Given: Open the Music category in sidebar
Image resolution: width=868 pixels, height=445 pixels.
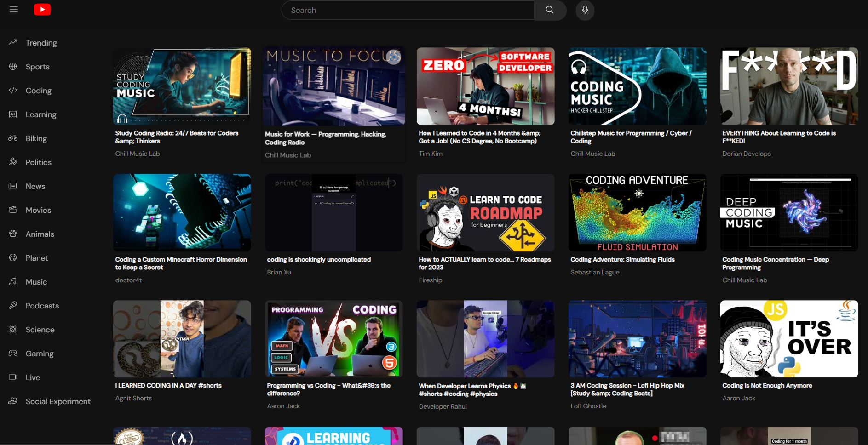Looking at the screenshot, I should click(36, 282).
